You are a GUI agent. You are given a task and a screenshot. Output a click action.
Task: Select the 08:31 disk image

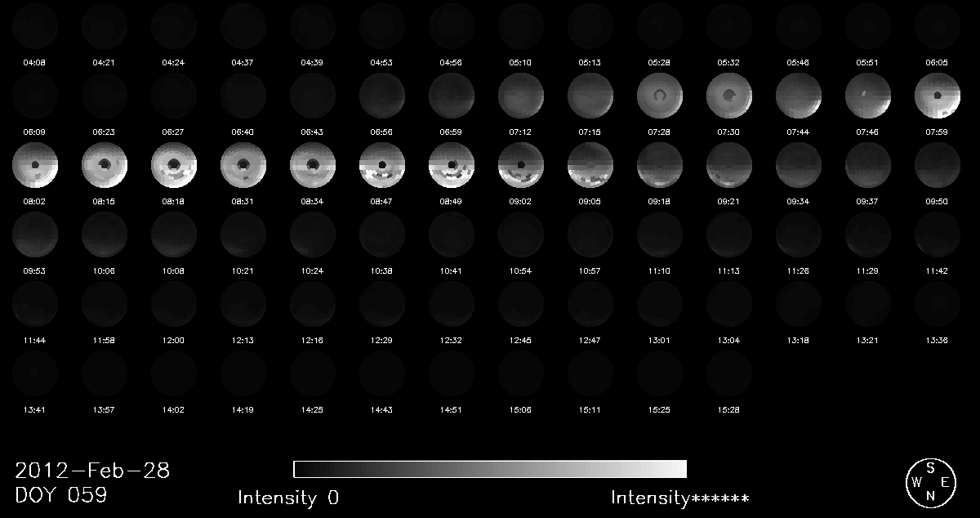[x=243, y=166]
